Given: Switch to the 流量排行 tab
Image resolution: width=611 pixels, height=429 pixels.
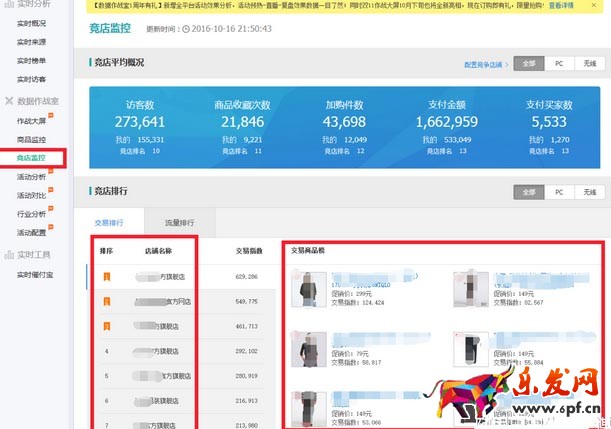Looking at the screenshot, I should tap(178, 222).
